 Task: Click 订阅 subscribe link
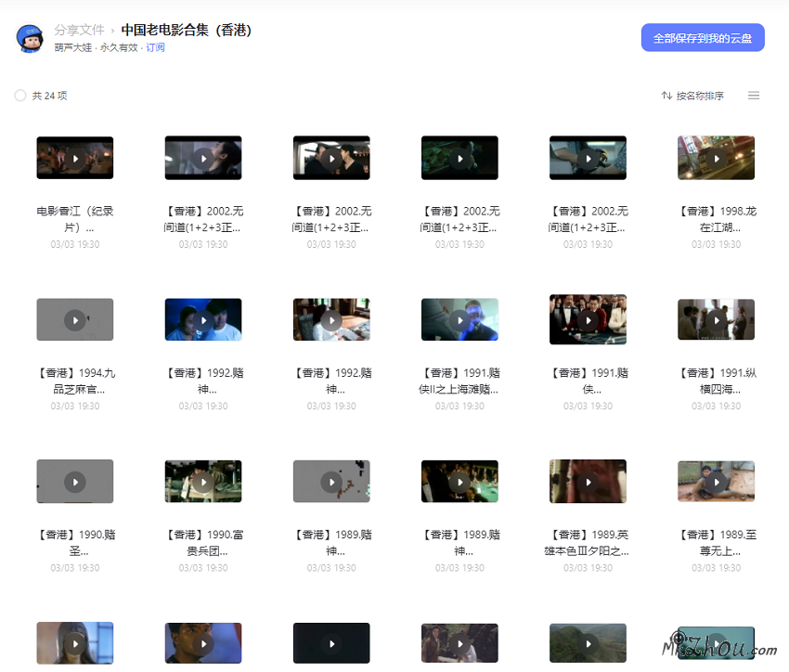[x=155, y=47]
